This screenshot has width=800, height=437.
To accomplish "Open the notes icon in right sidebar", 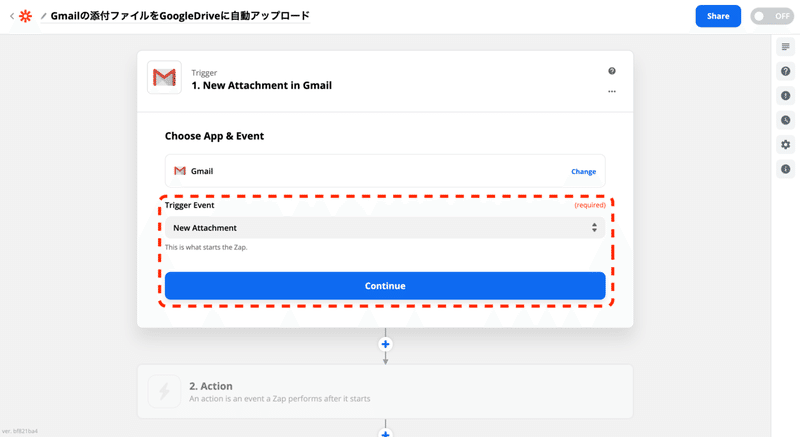I will click(x=785, y=47).
